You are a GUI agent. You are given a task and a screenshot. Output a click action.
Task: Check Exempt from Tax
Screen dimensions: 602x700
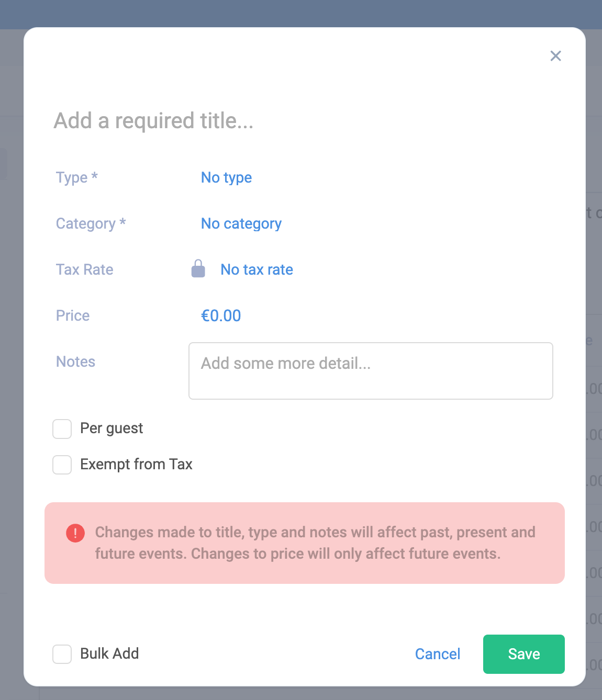[x=62, y=465]
